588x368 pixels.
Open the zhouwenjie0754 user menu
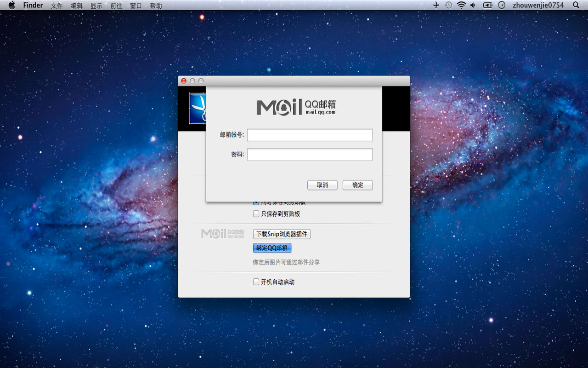click(538, 6)
